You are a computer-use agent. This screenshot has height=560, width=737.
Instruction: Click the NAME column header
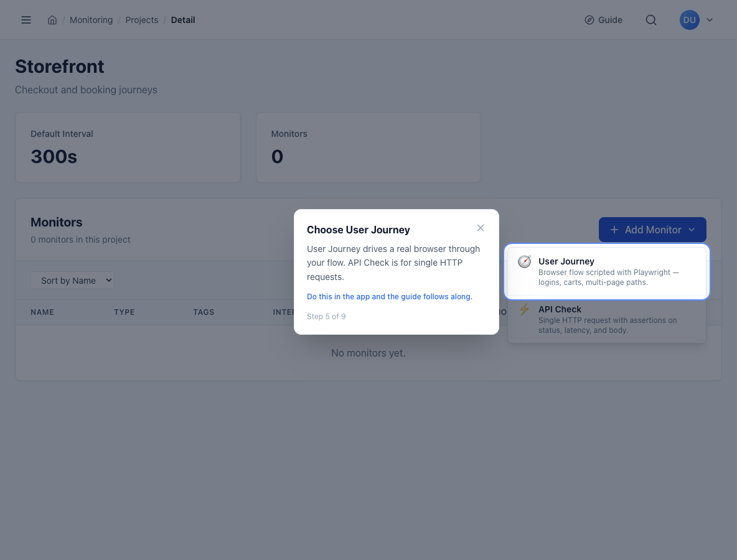coord(42,312)
